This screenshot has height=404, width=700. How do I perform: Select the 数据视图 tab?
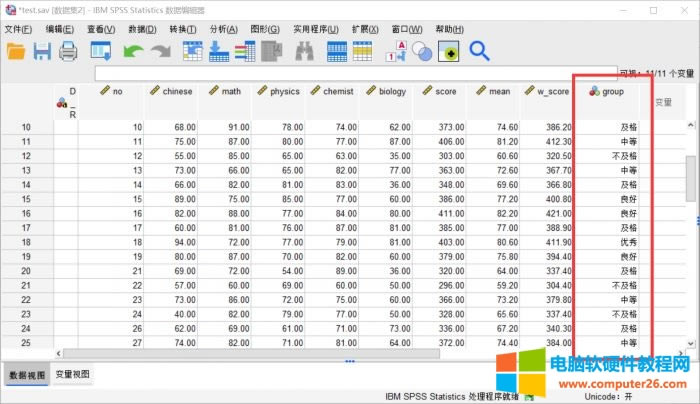pos(27,374)
